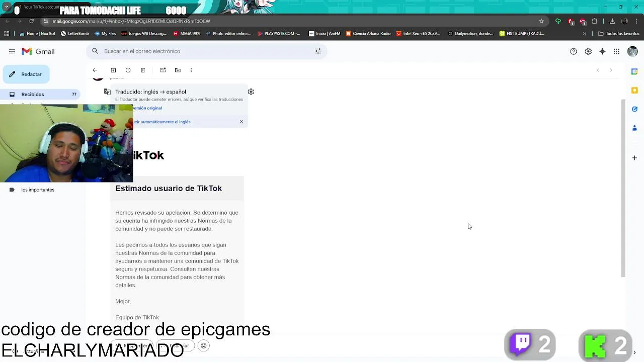The width and height of the screenshot is (644, 362).
Task: Open Gmail settings gear
Action: [588, 51]
